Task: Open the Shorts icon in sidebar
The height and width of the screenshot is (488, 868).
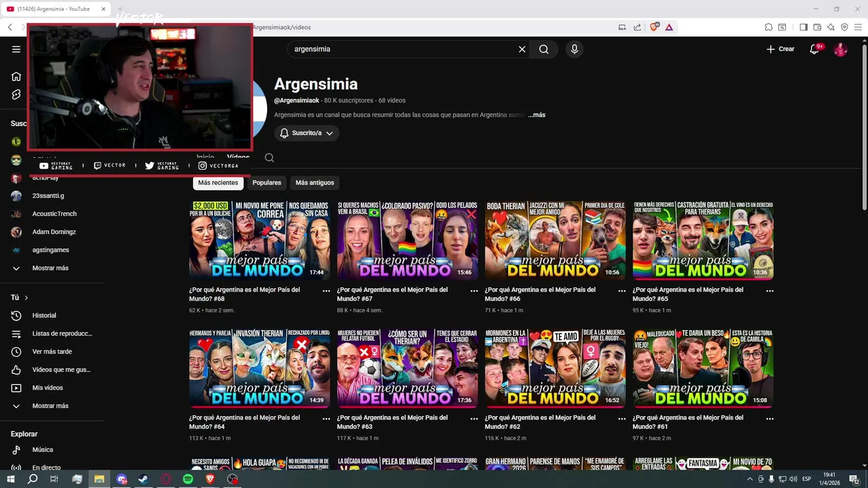Action: click(16, 95)
